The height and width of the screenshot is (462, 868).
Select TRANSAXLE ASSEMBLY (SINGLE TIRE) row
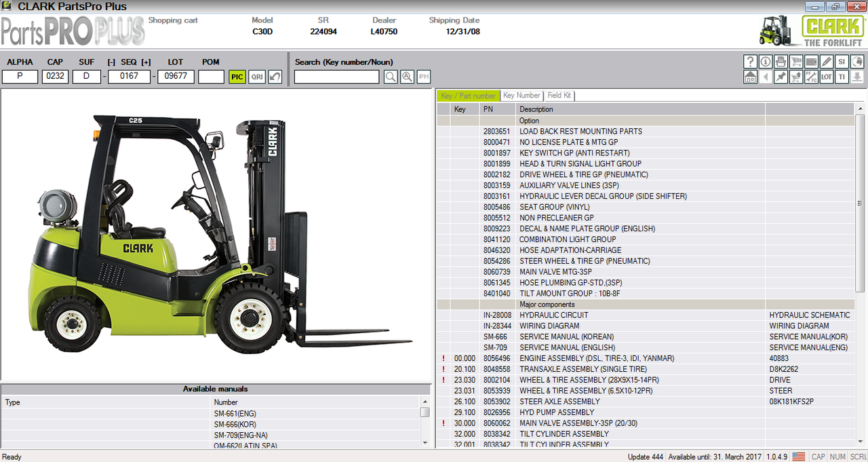point(646,369)
